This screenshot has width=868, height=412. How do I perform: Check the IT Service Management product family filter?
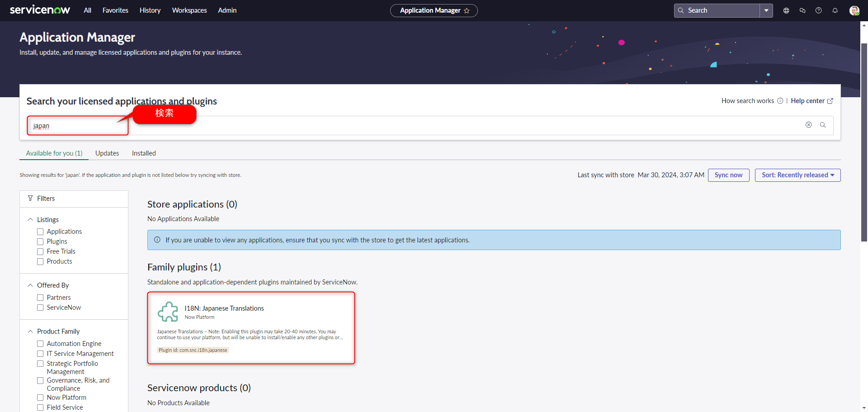40,353
